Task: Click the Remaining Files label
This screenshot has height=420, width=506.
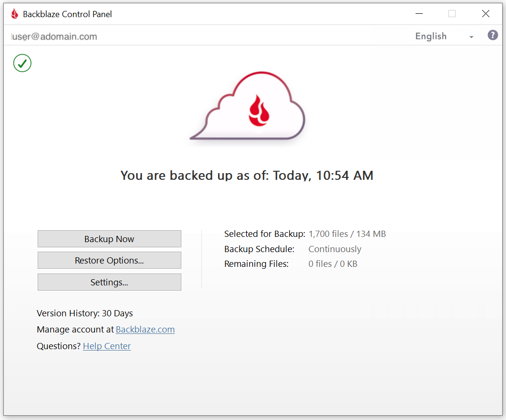Action: coord(256,264)
